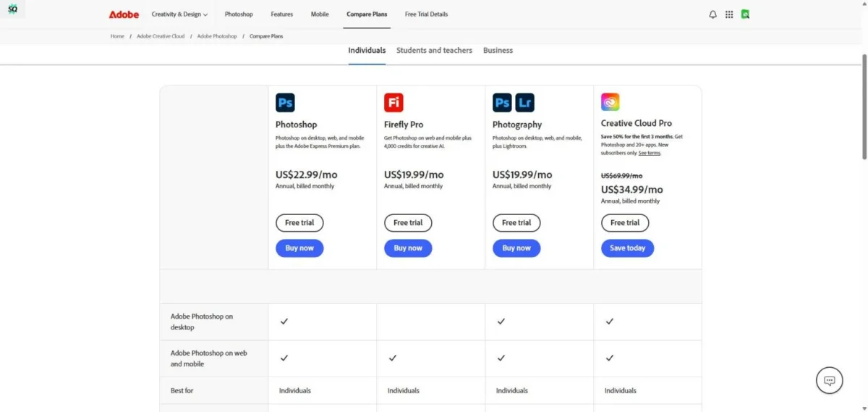Open the notifications bell icon

(x=713, y=14)
